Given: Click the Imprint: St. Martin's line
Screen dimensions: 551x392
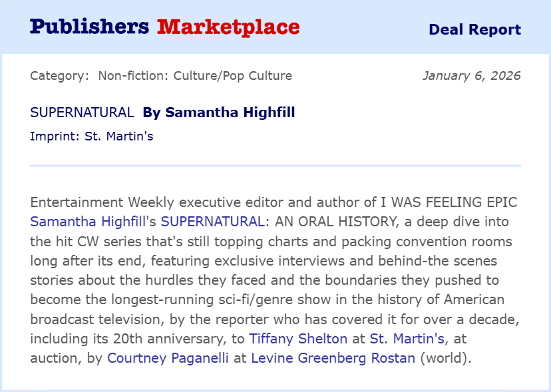Looking at the screenshot, I should click(92, 136).
